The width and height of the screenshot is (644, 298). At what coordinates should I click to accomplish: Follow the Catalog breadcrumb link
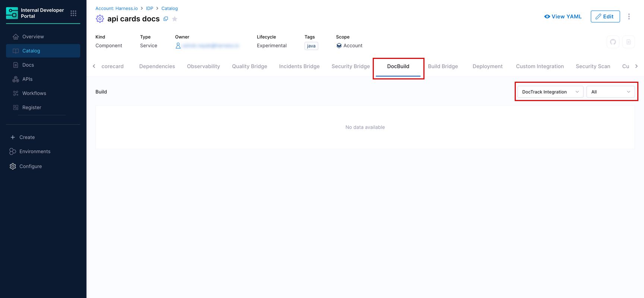click(x=170, y=8)
